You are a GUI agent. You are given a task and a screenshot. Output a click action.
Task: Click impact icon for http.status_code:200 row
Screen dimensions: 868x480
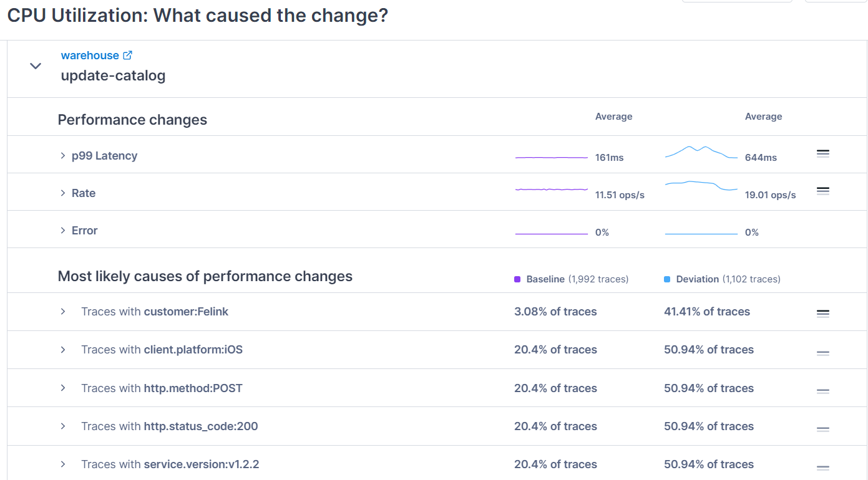tap(822, 429)
